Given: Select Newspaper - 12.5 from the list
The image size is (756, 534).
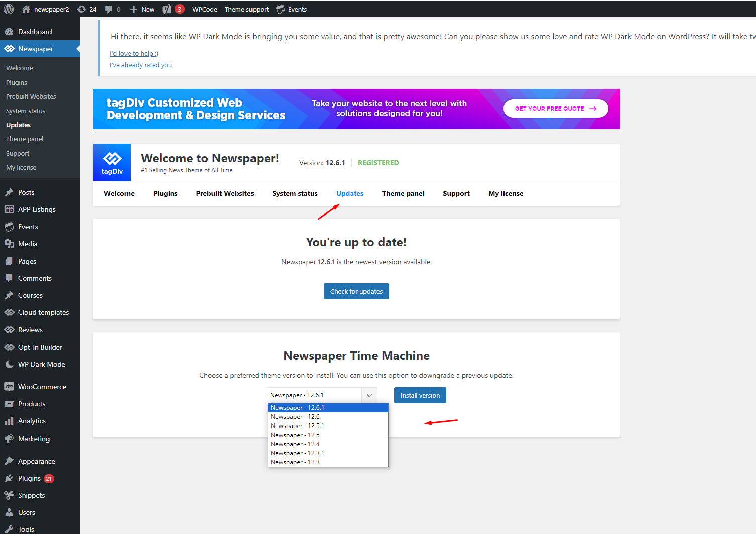Looking at the screenshot, I should [328, 435].
